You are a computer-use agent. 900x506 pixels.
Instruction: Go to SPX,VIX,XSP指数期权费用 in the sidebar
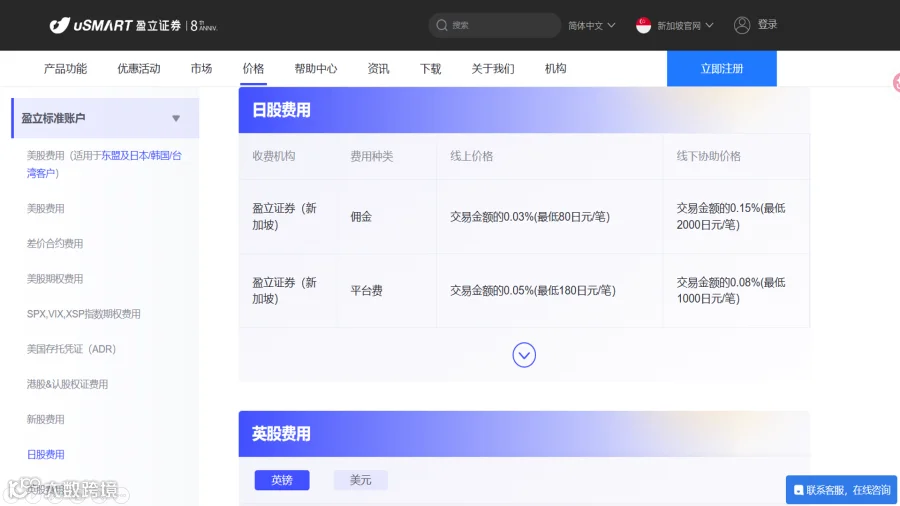point(83,314)
